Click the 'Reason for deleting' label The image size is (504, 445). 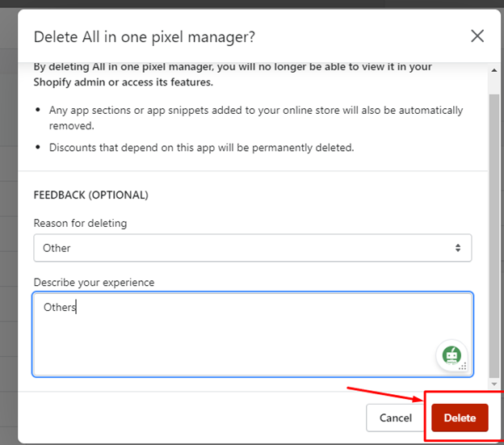pos(80,223)
